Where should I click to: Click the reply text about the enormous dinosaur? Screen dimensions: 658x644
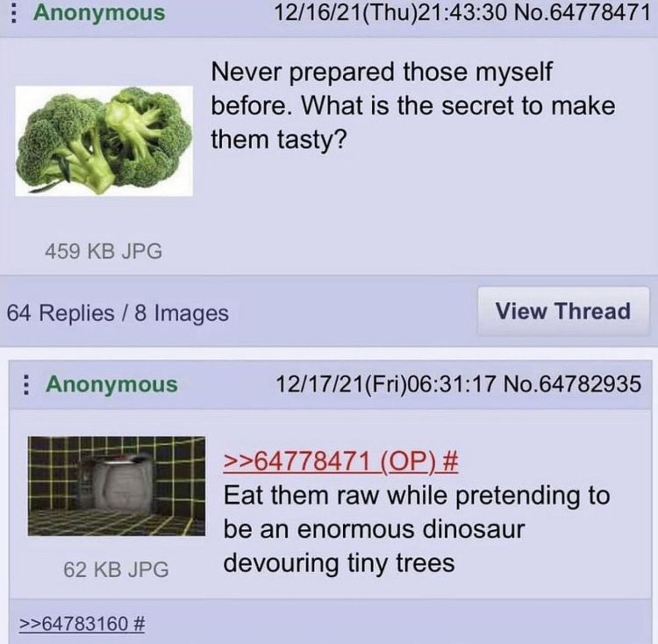point(417,529)
